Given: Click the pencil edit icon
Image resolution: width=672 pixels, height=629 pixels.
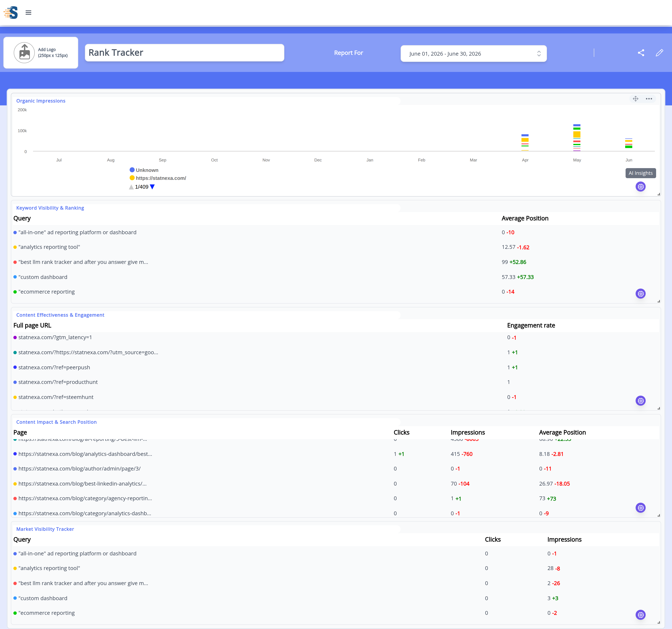Looking at the screenshot, I should [x=659, y=53].
